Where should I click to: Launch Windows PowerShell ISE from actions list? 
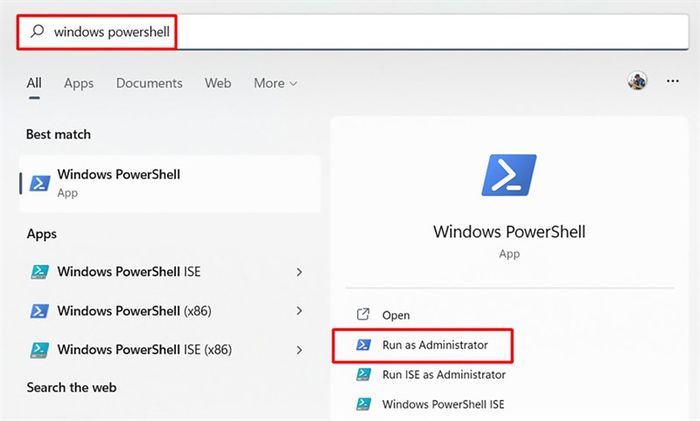point(430,404)
